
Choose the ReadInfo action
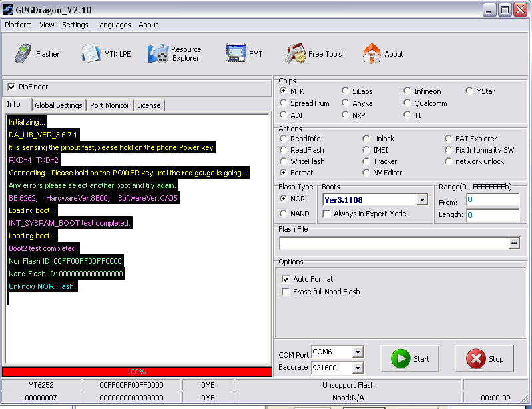click(x=283, y=139)
